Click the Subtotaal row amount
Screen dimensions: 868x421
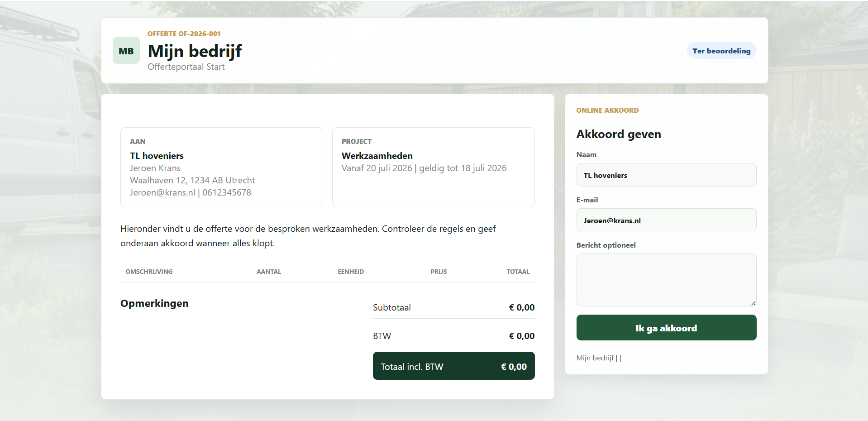(x=522, y=307)
